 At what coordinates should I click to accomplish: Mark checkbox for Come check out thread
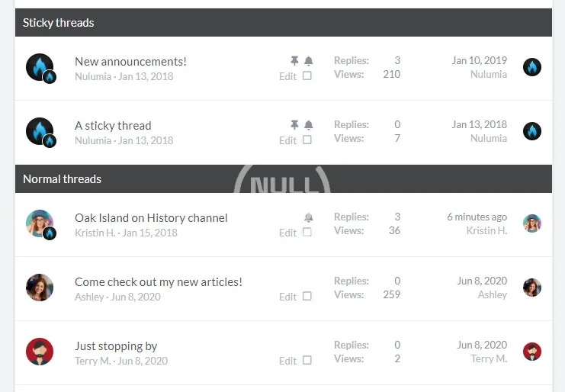[307, 297]
